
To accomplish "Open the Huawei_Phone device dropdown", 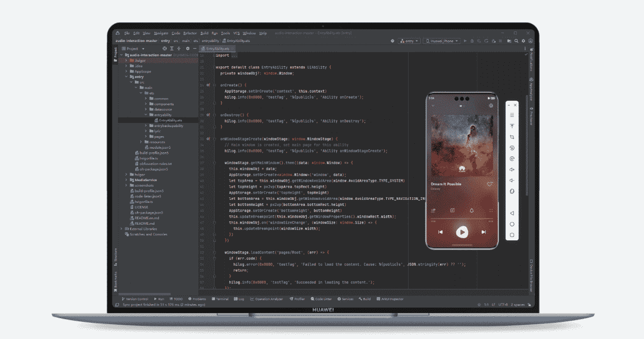I will (441, 40).
